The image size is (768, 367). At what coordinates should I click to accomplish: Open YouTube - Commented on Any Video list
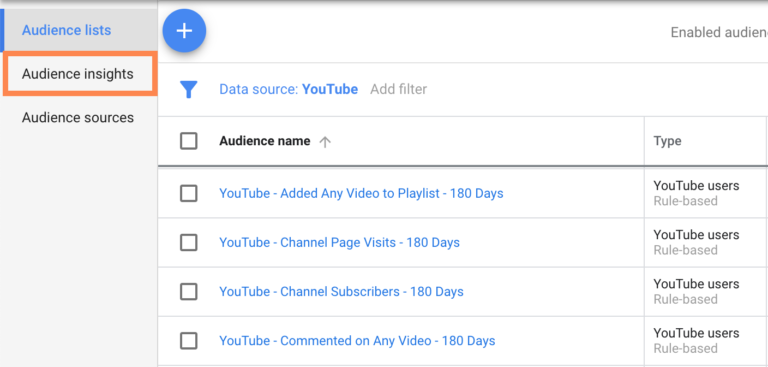click(357, 341)
